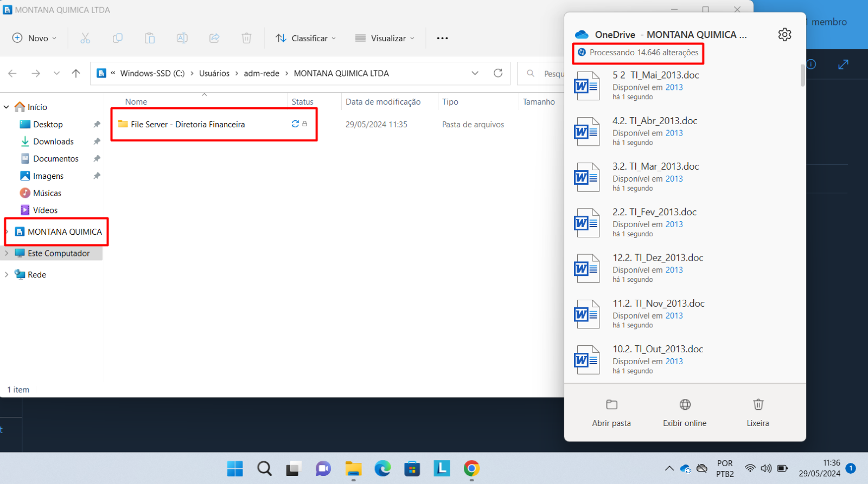Expand the Rede tree node
868x484 pixels.
7,275
